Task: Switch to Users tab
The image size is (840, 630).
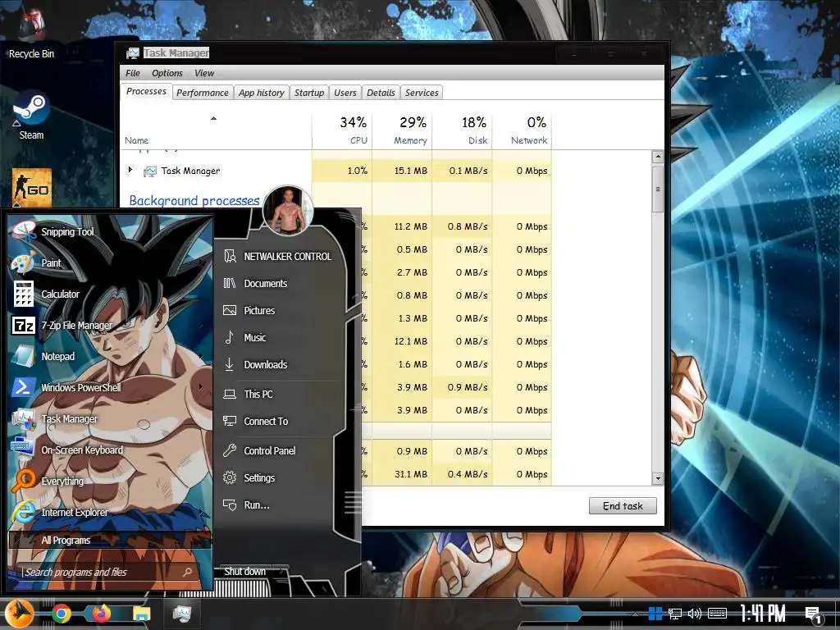Action: tap(345, 93)
